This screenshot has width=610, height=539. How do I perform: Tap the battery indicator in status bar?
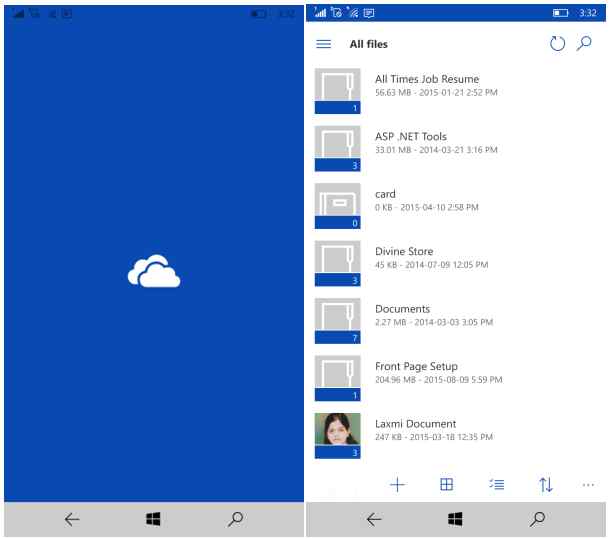pos(561,13)
